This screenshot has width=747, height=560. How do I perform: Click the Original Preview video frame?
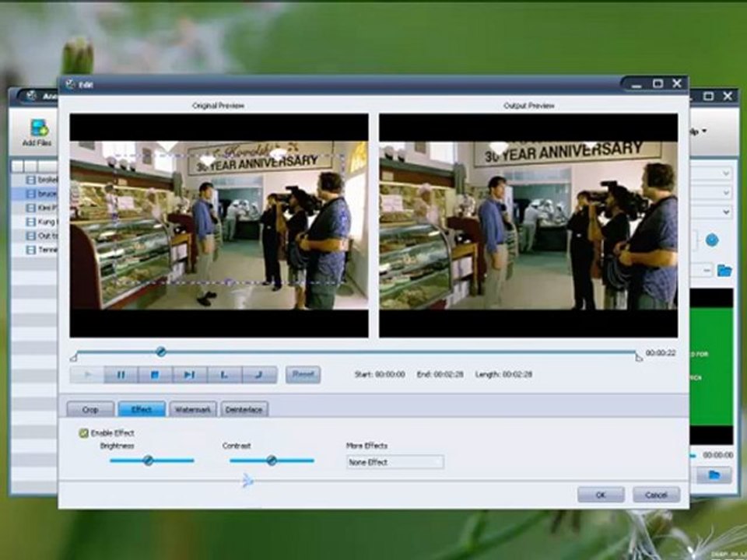[219, 226]
